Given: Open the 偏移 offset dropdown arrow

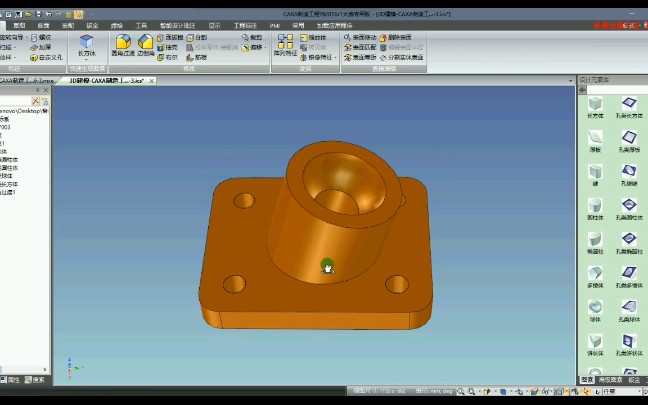Looking at the screenshot, I should pos(265,48).
